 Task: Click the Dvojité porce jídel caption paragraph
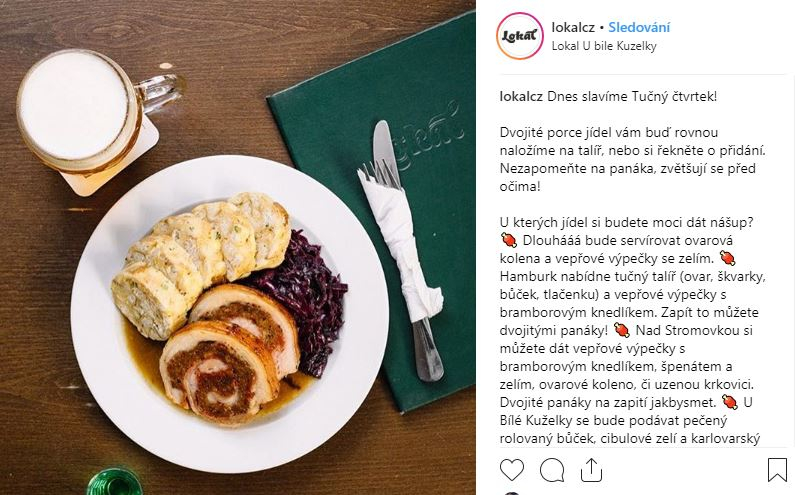click(x=632, y=159)
